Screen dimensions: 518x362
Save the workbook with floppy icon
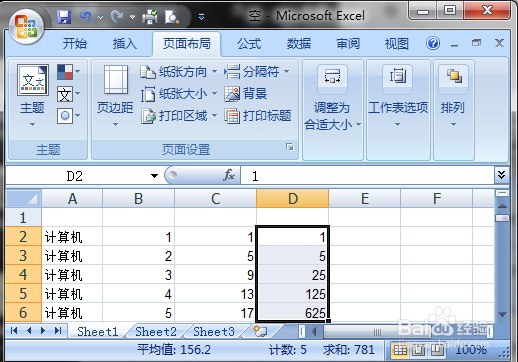point(64,16)
